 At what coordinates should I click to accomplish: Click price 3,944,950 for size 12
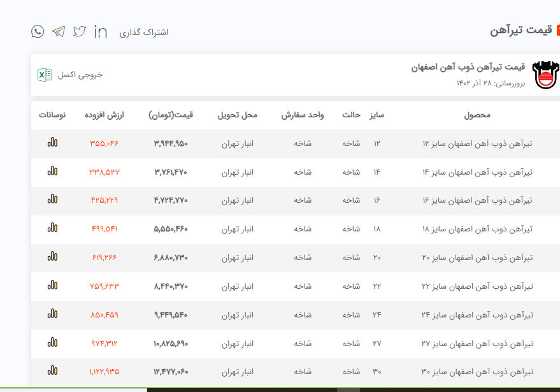[x=171, y=143]
